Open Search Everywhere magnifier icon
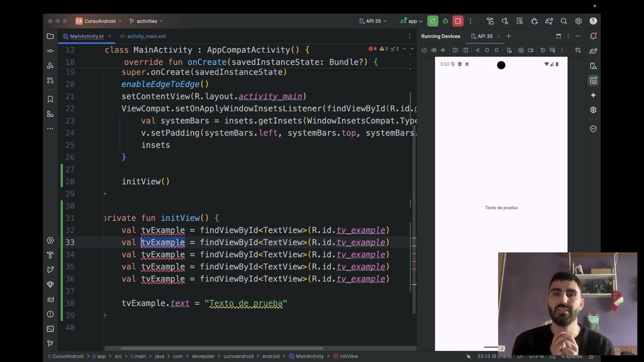Screen dimensions: 644x362 click(564, 21)
